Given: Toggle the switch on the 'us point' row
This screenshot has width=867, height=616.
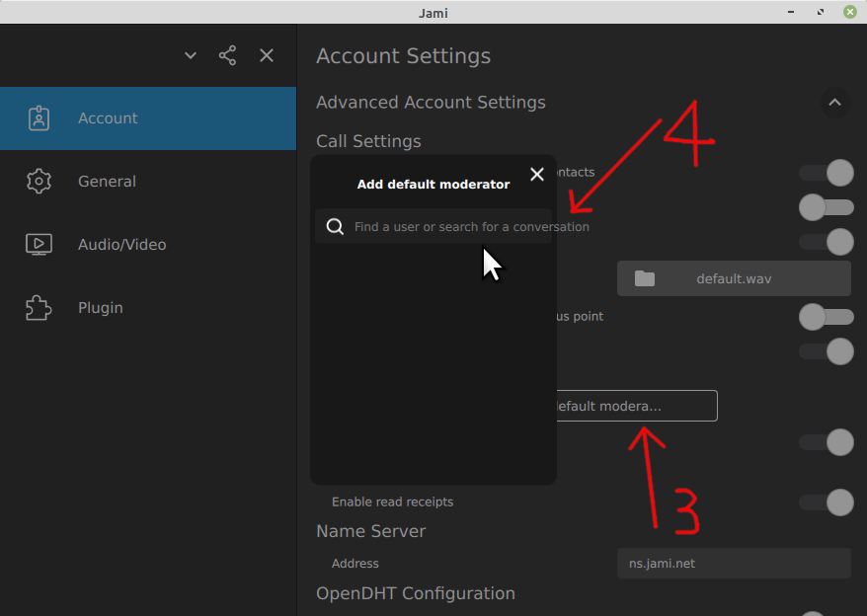Looking at the screenshot, I should click(x=827, y=317).
